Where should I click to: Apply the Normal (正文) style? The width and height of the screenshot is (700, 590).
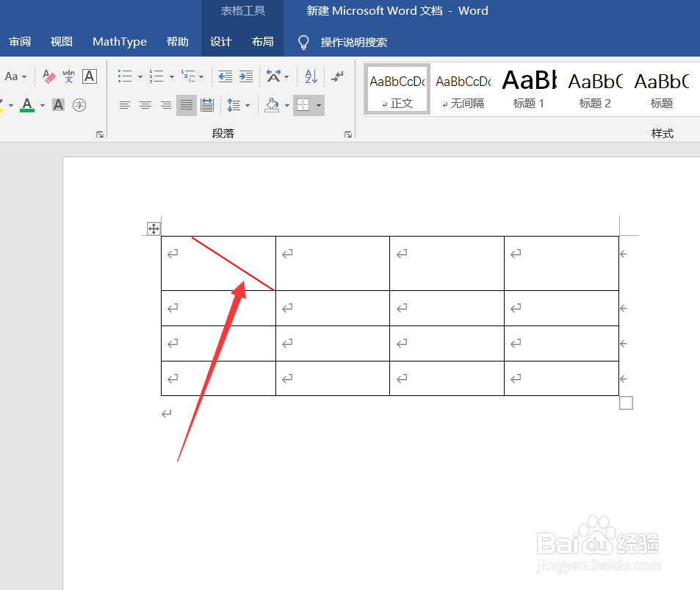397,90
